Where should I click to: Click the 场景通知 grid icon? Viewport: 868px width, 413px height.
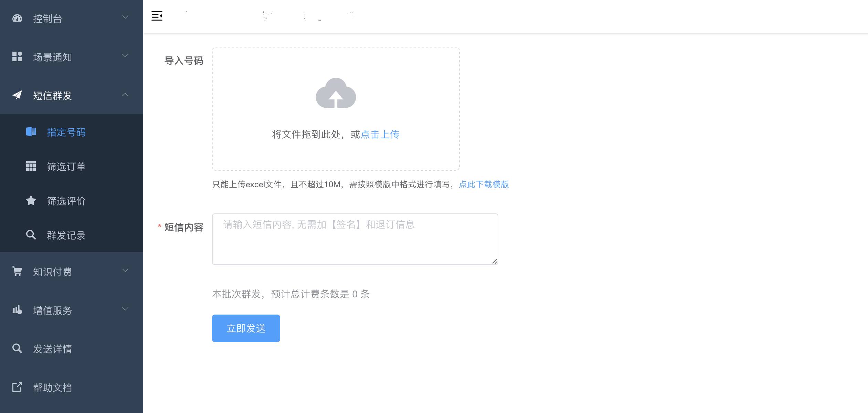[17, 56]
